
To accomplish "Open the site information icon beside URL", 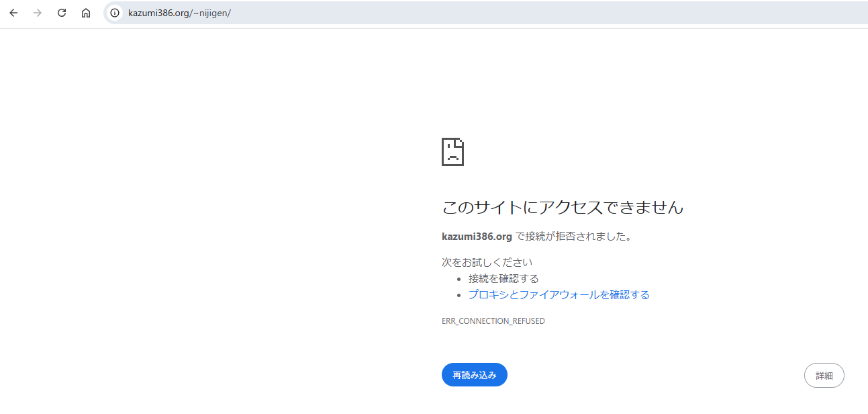I will [115, 13].
